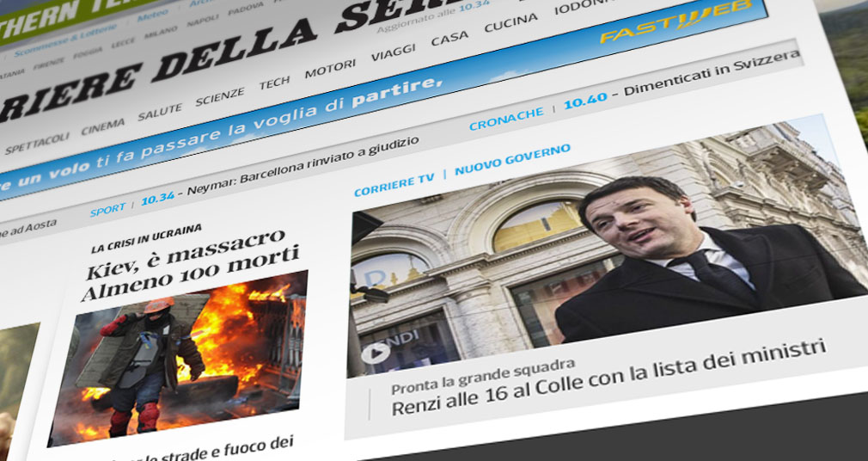Open Scommesse & Lotterie link
868x461 pixels.
pos(66,40)
